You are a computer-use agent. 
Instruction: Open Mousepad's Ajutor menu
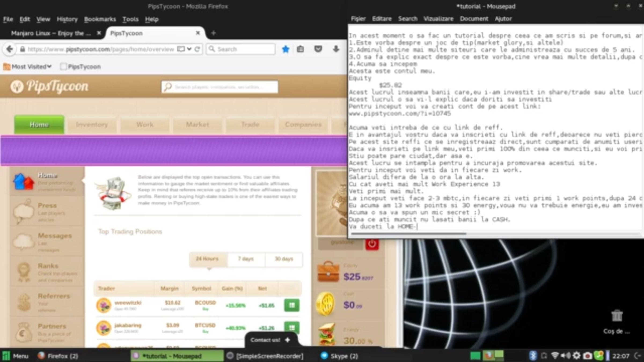(503, 19)
